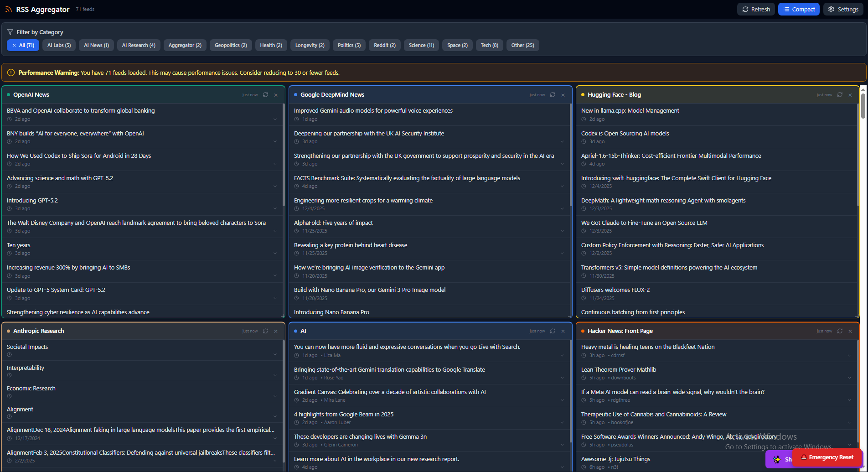Open Settings from the top-right corner
Screen dimensions: 868x472
pyautogui.click(x=843, y=9)
